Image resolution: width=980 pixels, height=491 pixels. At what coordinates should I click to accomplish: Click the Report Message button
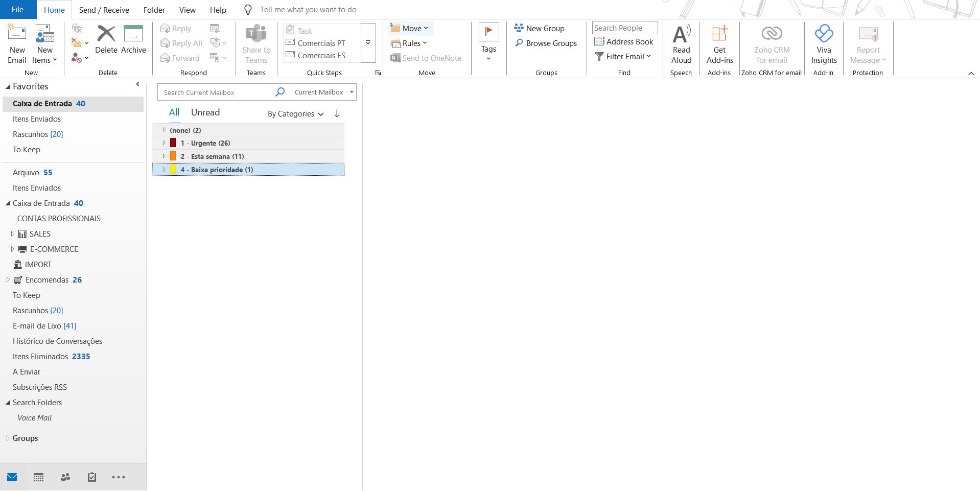coord(868,44)
